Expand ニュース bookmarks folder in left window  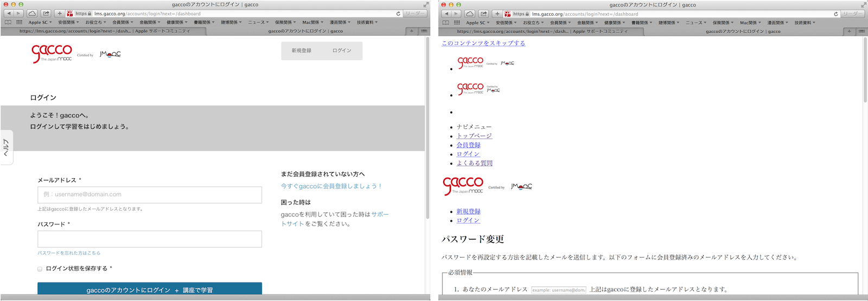[x=258, y=22]
